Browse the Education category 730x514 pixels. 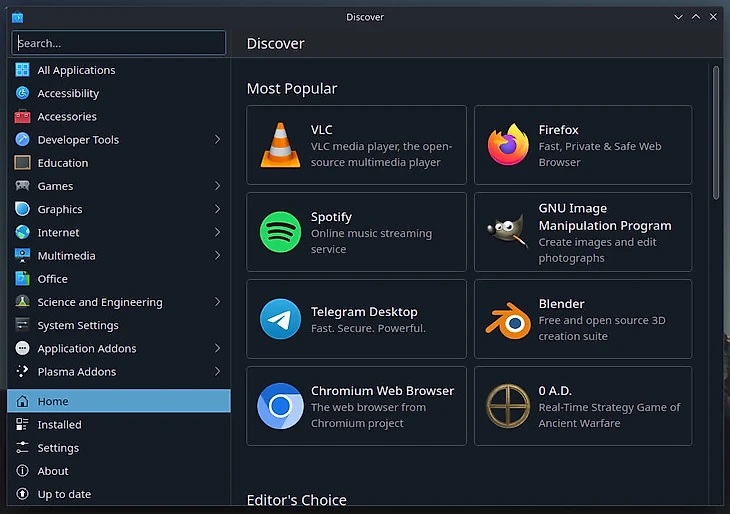click(63, 163)
